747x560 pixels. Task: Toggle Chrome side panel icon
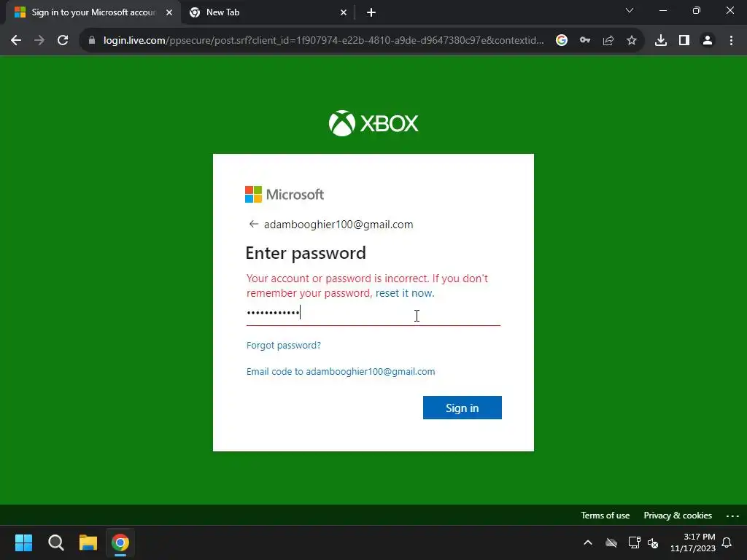coord(684,41)
